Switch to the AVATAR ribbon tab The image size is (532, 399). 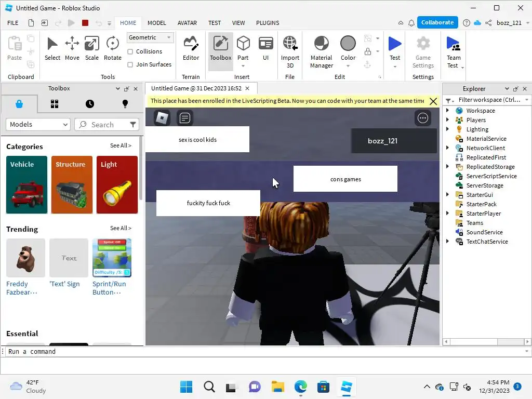pyautogui.click(x=187, y=23)
